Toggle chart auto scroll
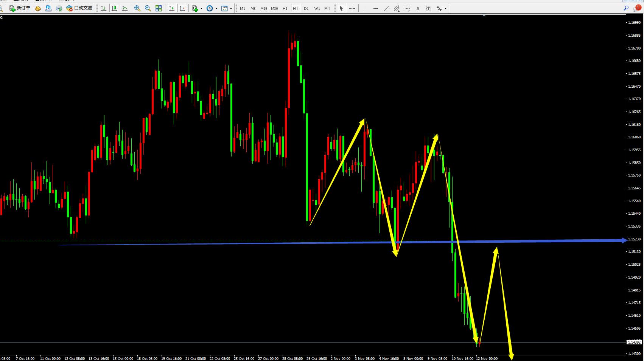 [172, 8]
